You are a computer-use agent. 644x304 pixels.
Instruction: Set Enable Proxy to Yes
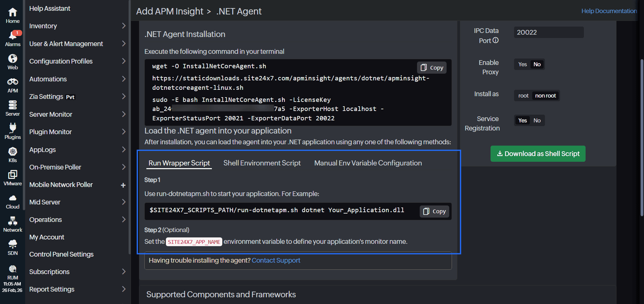point(522,64)
